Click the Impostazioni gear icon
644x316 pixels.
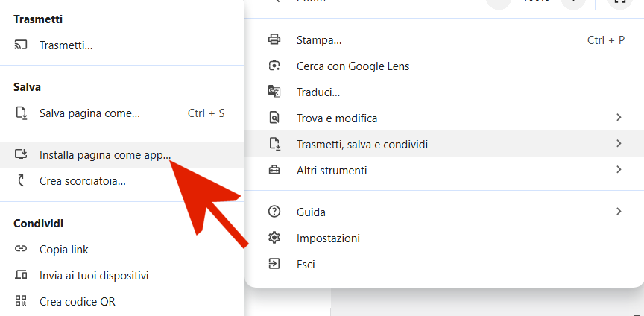(274, 238)
